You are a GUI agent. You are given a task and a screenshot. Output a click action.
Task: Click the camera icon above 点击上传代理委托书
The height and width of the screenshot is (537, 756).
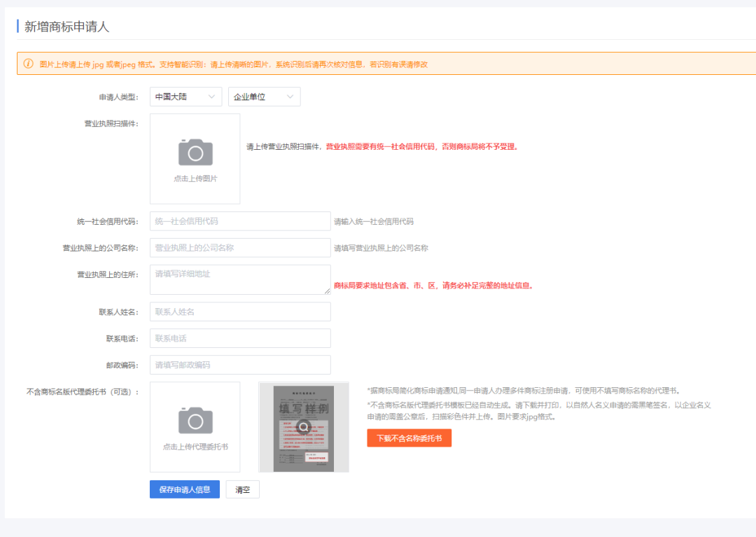coord(195,420)
